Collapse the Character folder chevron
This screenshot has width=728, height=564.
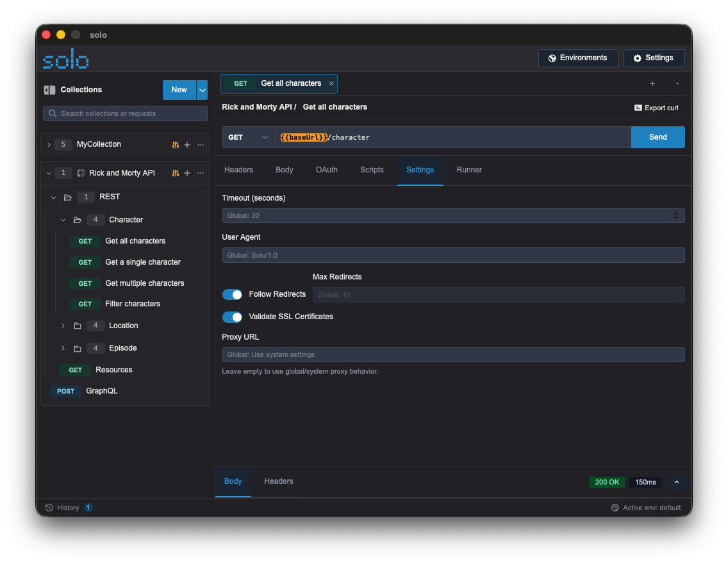tap(63, 220)
